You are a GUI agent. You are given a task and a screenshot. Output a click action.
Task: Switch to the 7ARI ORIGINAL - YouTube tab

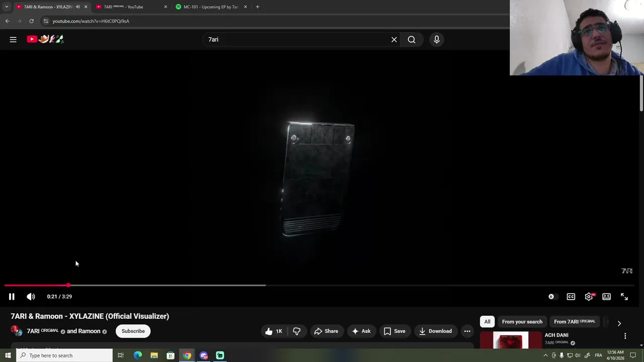131,7
